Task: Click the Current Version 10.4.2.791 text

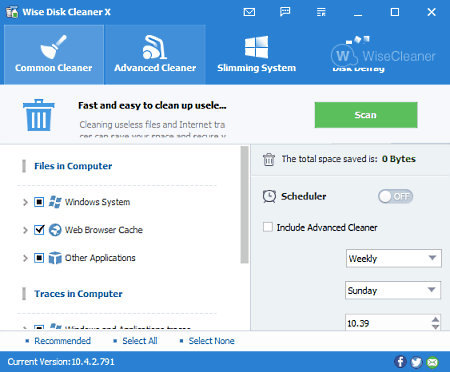Action: pyautogui.click(x=61, y=362)
